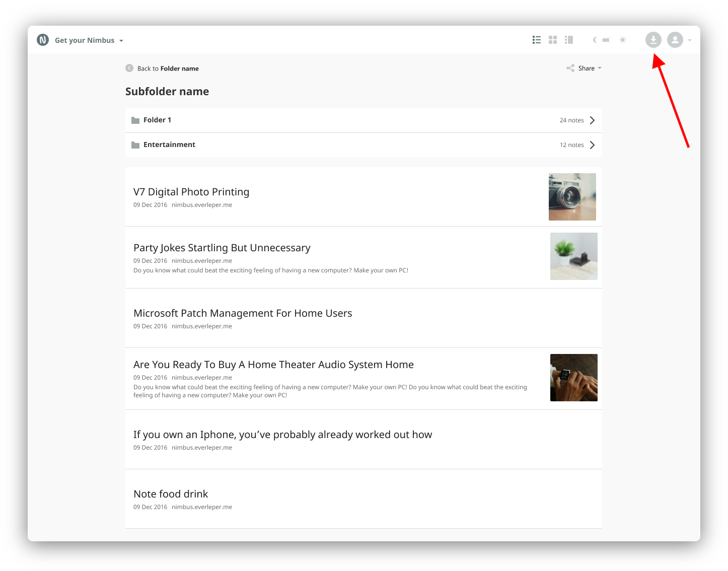Switch to grid view layout

[x=553, y=40]
